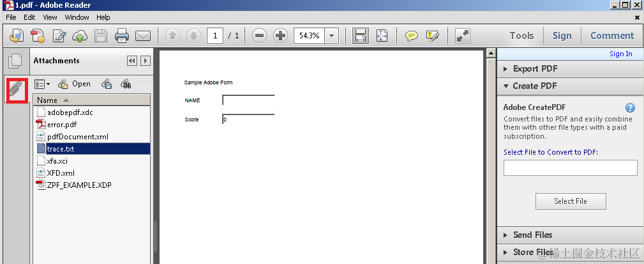Open the Comment pane
This screenshot has width=644, height=264.
[612, 36]
